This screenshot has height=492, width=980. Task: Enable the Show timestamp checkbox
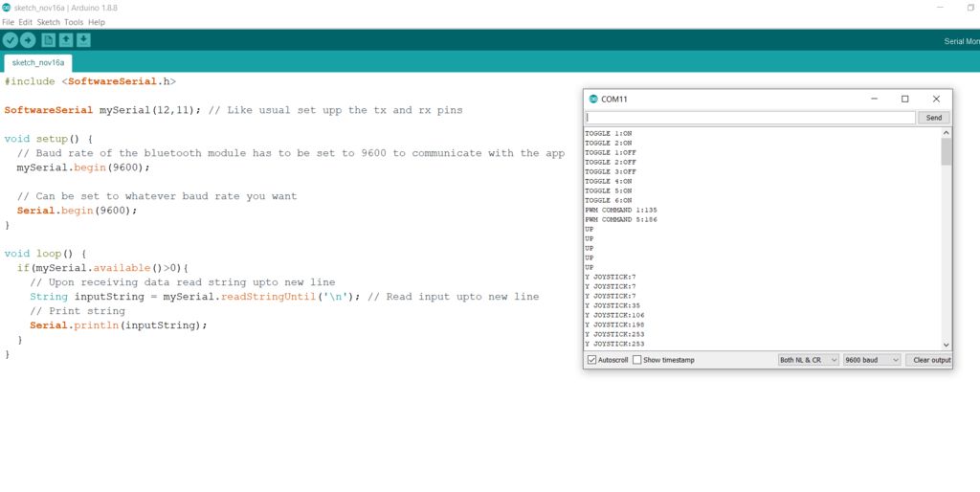636,360
